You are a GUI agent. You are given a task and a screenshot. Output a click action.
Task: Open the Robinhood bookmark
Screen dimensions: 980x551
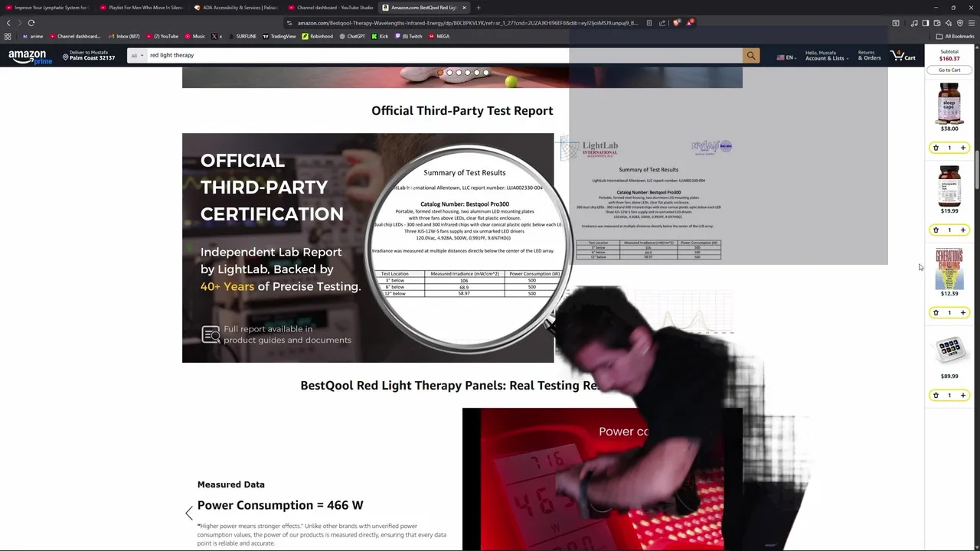(318, 36)
